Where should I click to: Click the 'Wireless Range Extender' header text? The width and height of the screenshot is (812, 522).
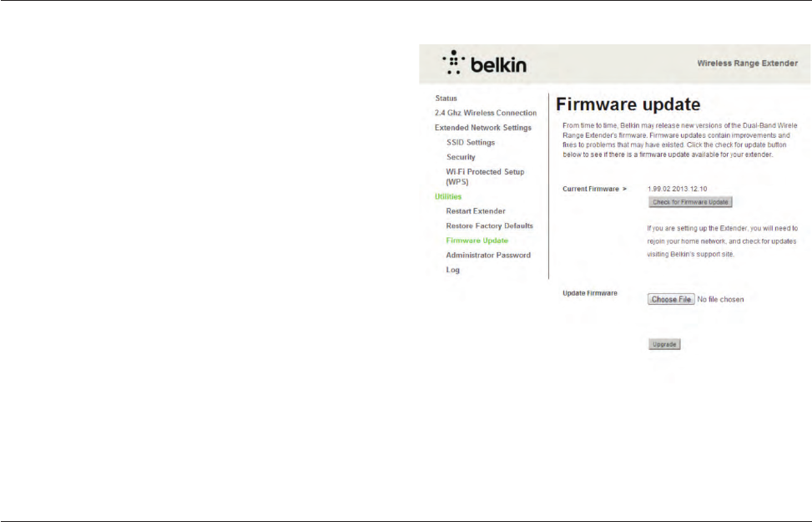747,63
